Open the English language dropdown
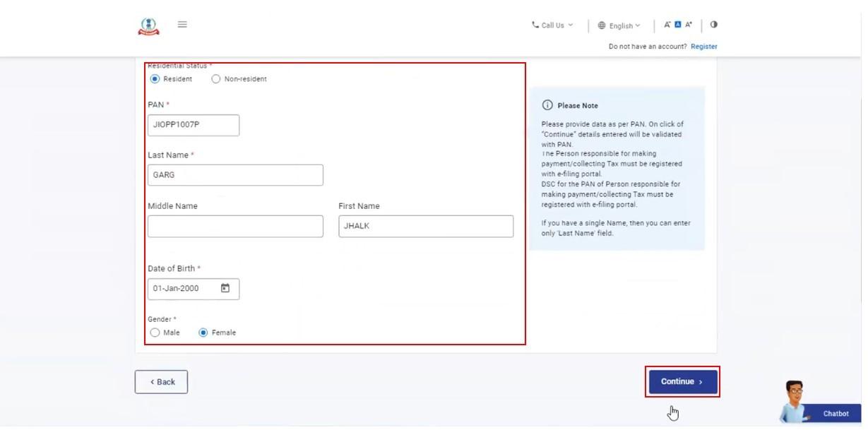Image resolution: width=868 pixels, height=430 pixels. tap(619, 25)
